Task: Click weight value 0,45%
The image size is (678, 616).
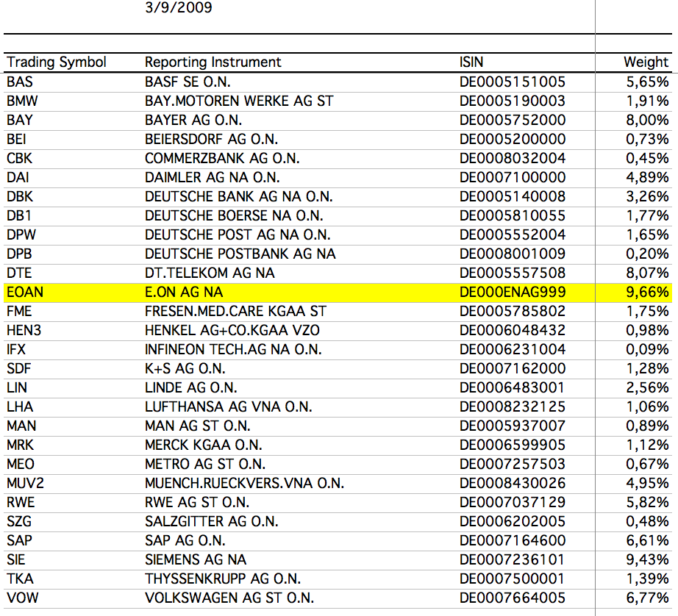Action: [x=647, y=158]
